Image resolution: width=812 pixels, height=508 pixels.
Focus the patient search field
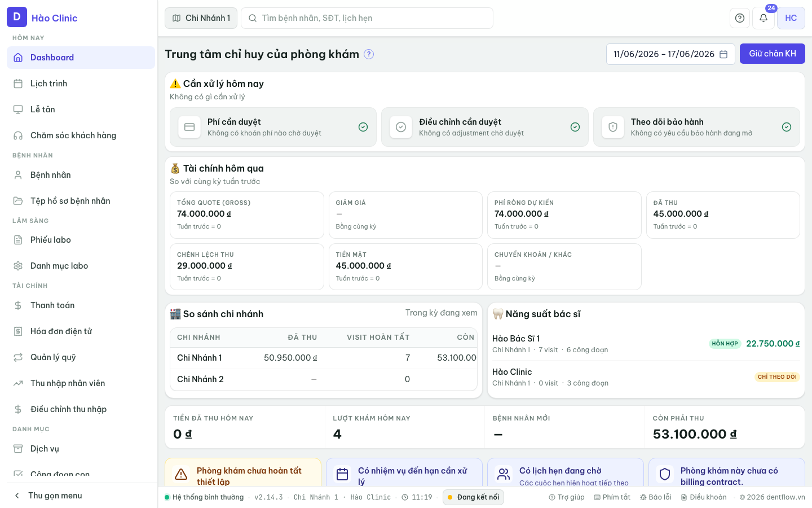367,18
